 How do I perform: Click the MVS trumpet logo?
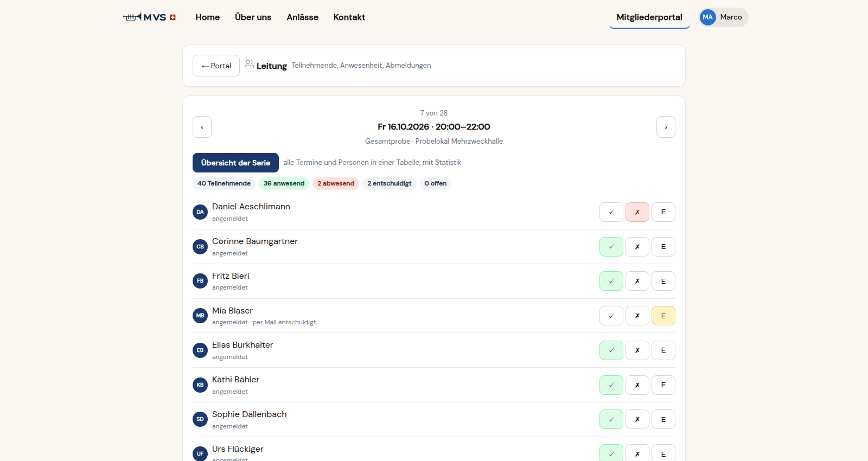149,17
